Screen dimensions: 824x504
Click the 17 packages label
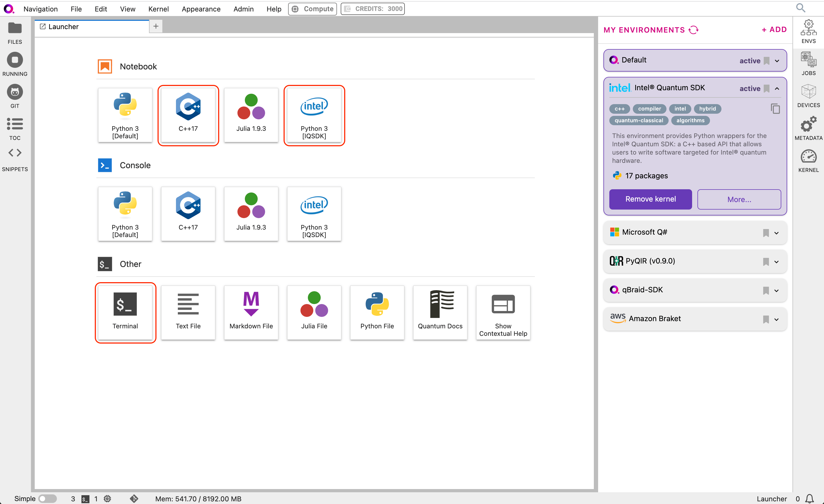[x=646, y=176]
